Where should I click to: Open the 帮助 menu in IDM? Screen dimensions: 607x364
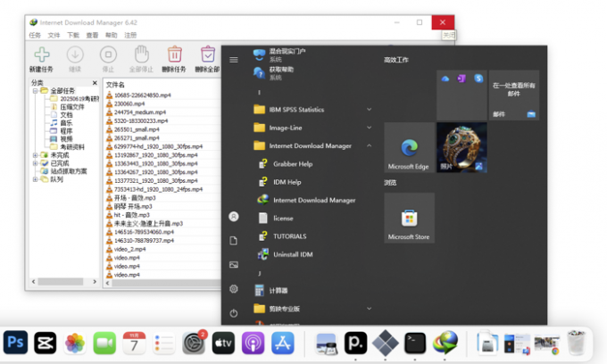point(111,35)
